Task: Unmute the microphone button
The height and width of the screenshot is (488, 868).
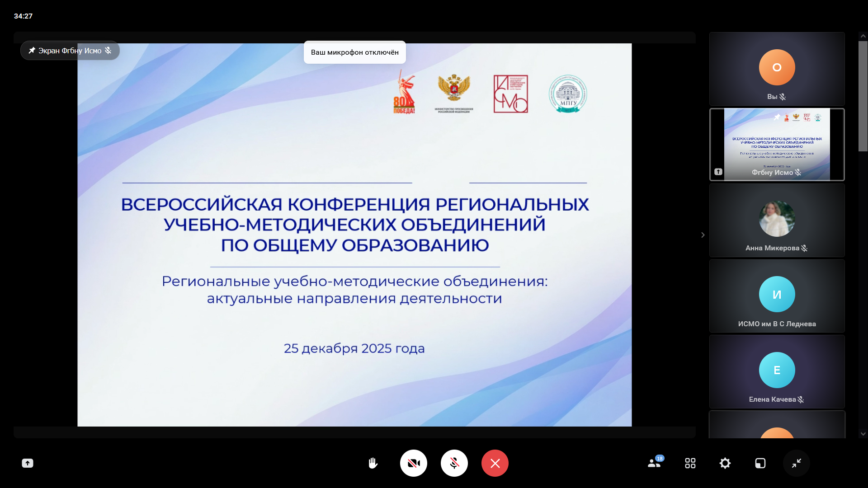Action: click(454, 463)
